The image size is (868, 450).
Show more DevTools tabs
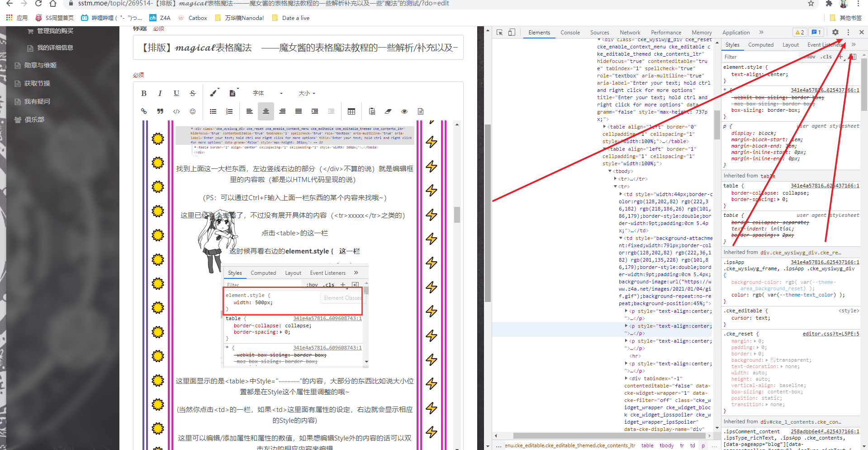click(761, 33)
